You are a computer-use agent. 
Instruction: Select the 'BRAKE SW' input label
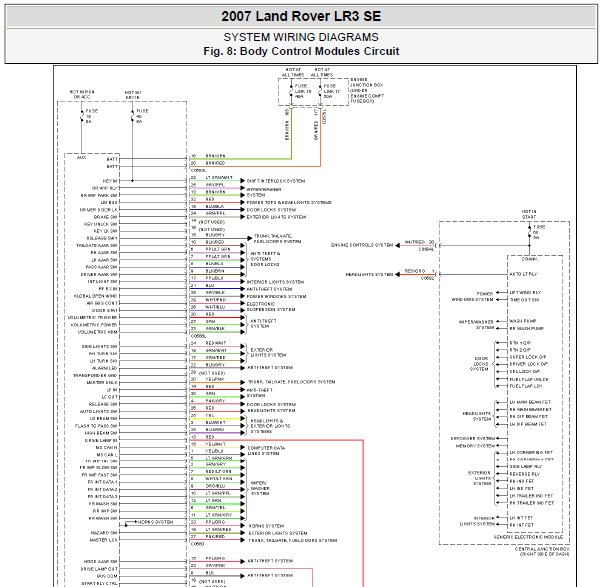[106, 217]
